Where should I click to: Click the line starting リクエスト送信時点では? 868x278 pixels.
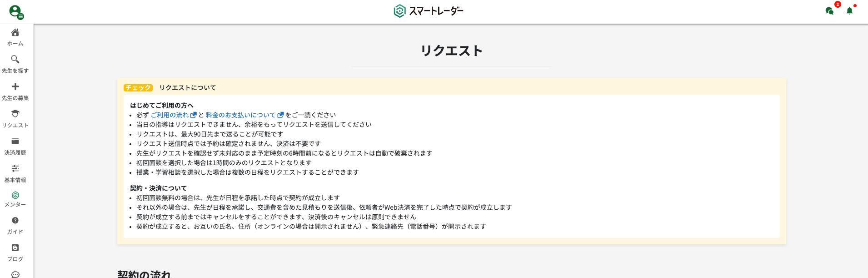point(229,144)
